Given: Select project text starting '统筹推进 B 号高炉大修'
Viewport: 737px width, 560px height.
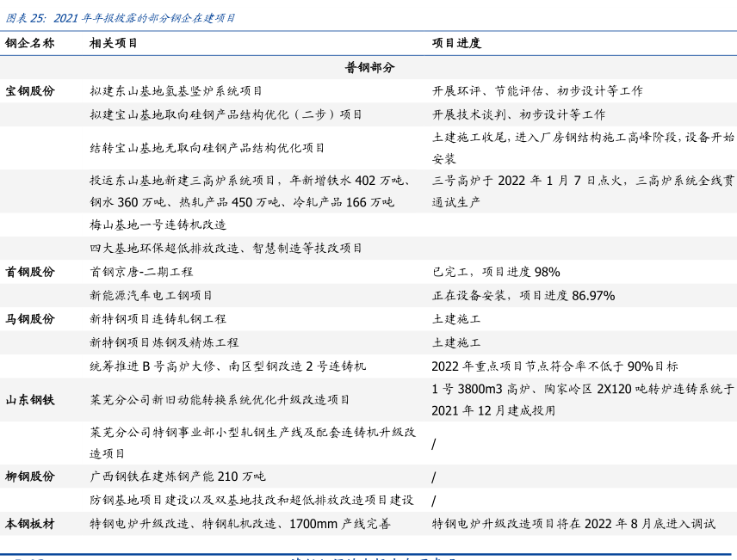Looking at the screenshot, I should (227, 366).
